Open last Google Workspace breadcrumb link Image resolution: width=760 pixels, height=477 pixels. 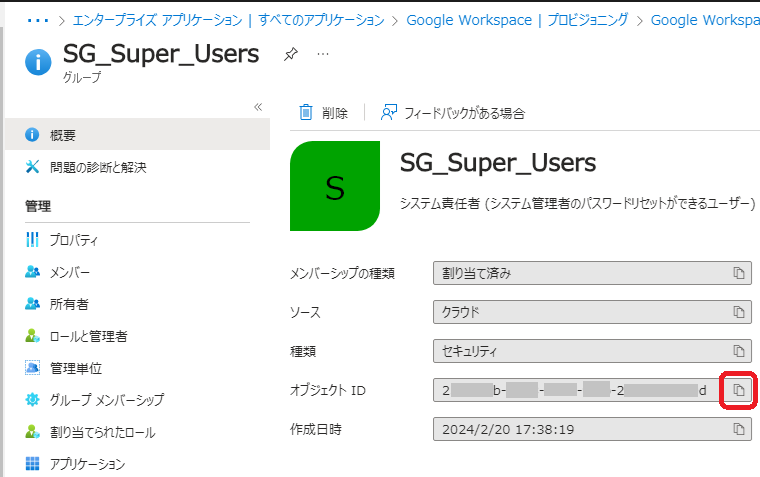pos(705,20)
